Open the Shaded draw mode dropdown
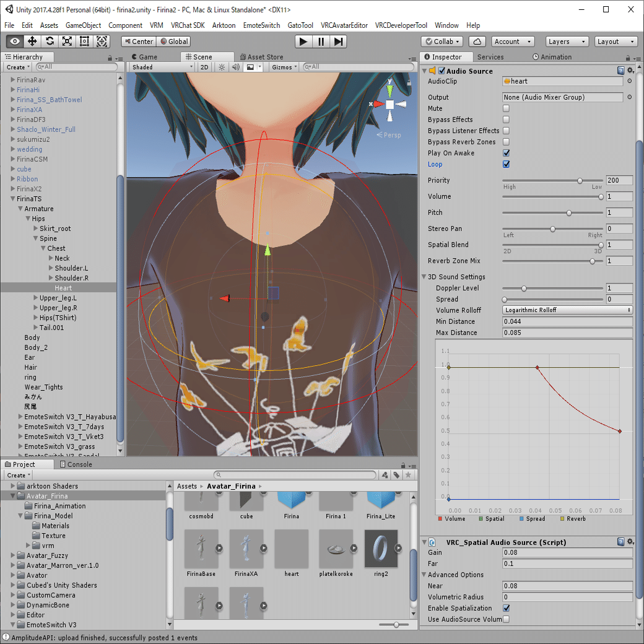Viewport: 644px width, 644px height. pos(162,67)
